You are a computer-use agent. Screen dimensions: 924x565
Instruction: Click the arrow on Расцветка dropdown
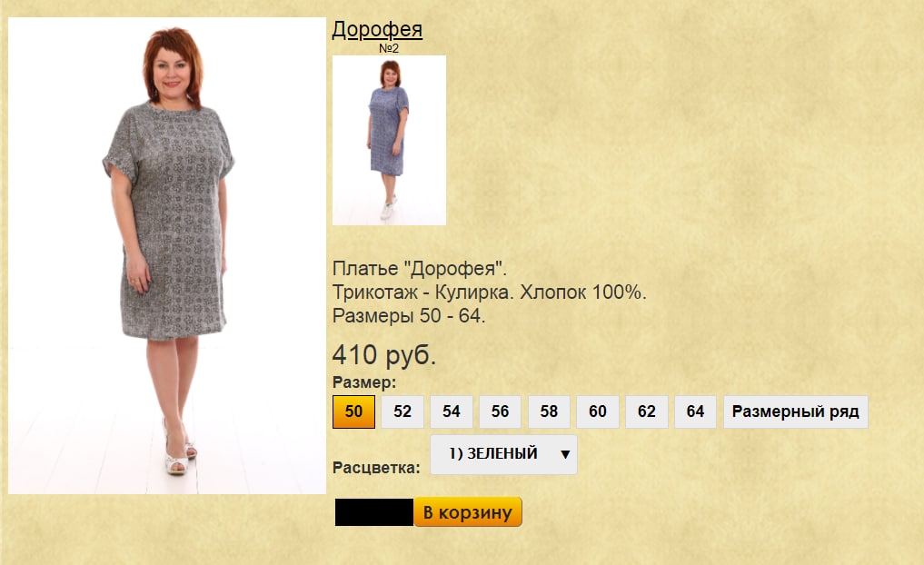565,454
